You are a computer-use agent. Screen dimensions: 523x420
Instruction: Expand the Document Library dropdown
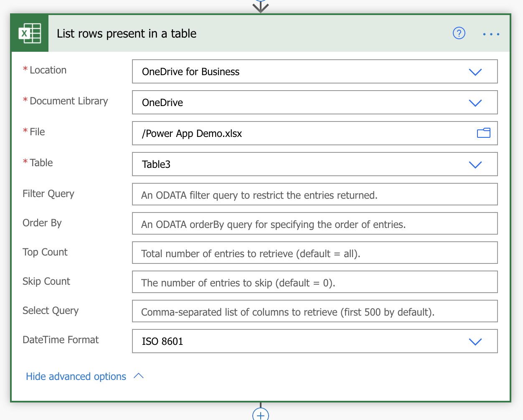(x=475, y=103)
